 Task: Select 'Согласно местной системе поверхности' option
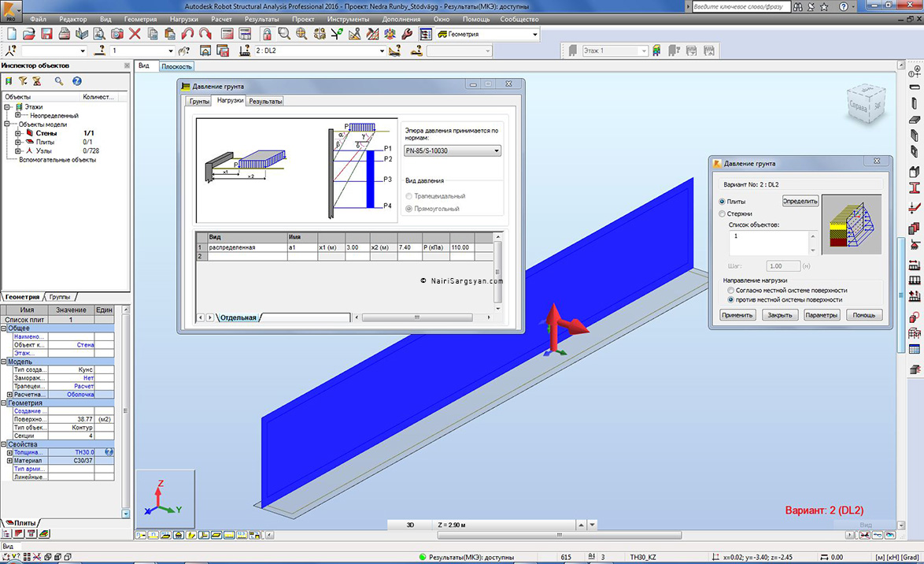pyautogui.click(x=730, y=290)
